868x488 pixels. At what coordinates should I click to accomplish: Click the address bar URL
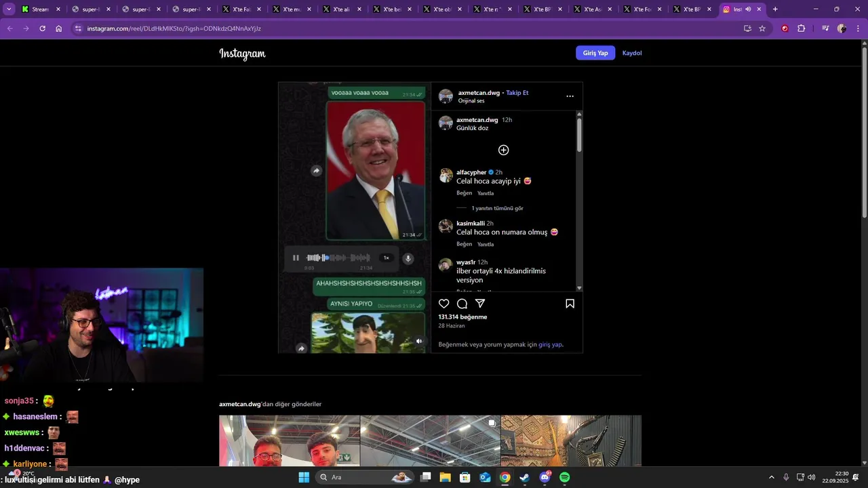174,28
